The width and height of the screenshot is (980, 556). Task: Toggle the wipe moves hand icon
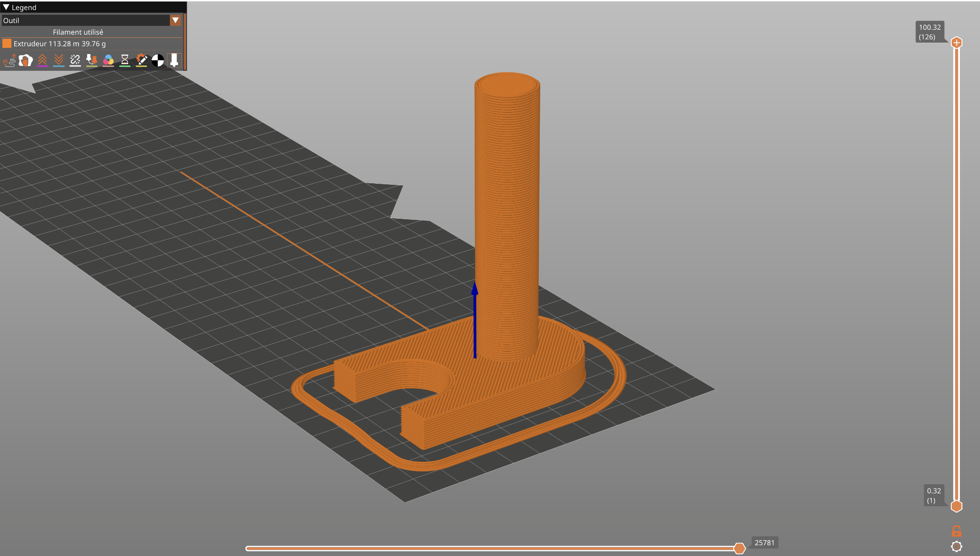tap(26, 60)
